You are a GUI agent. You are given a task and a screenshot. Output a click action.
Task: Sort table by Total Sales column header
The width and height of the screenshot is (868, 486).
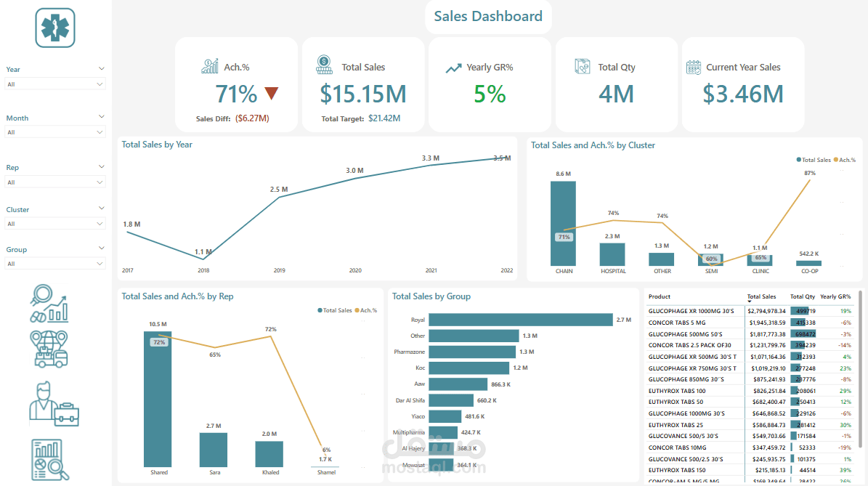tap(762, 296)
